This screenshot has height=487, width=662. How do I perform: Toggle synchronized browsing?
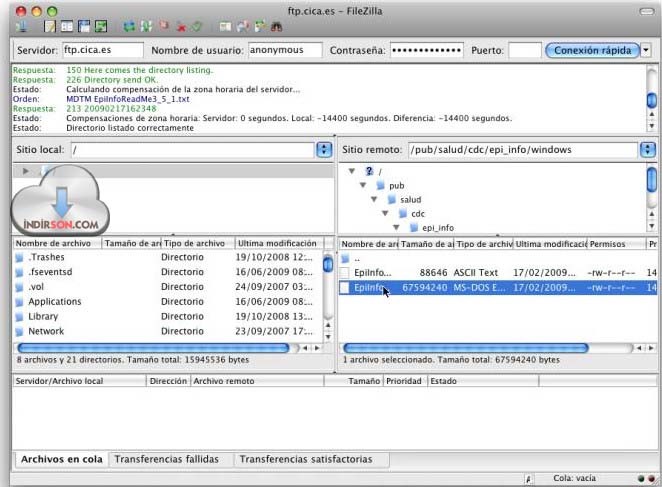pyautogui.click(x=260, y=27)
